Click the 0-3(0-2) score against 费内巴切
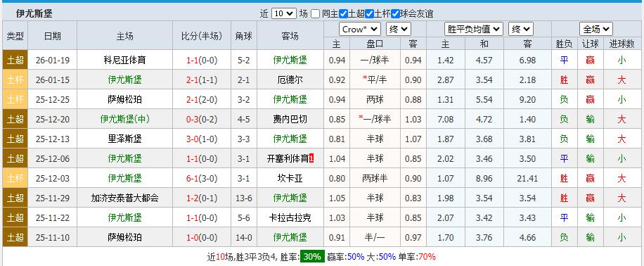Screen dimensions: 644x266 pos(202,119)
